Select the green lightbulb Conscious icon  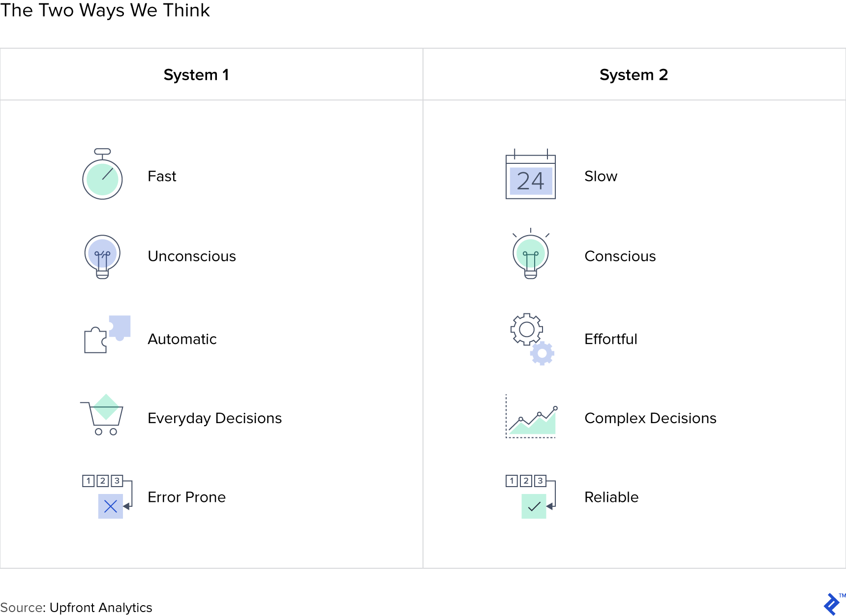pos(531,253)
